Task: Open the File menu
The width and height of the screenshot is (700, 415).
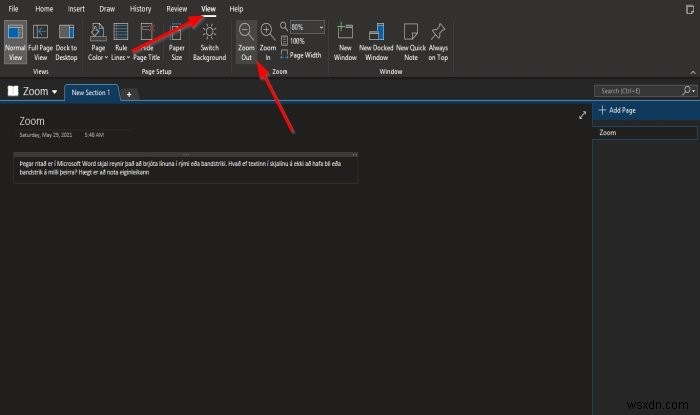Action: 13,8
